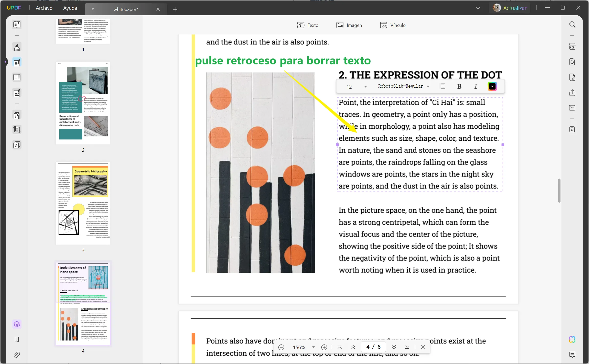The width and height of the screenshot is (589, 364).
Task: Switch to the whitepaper tab
Action: (126, 9)
